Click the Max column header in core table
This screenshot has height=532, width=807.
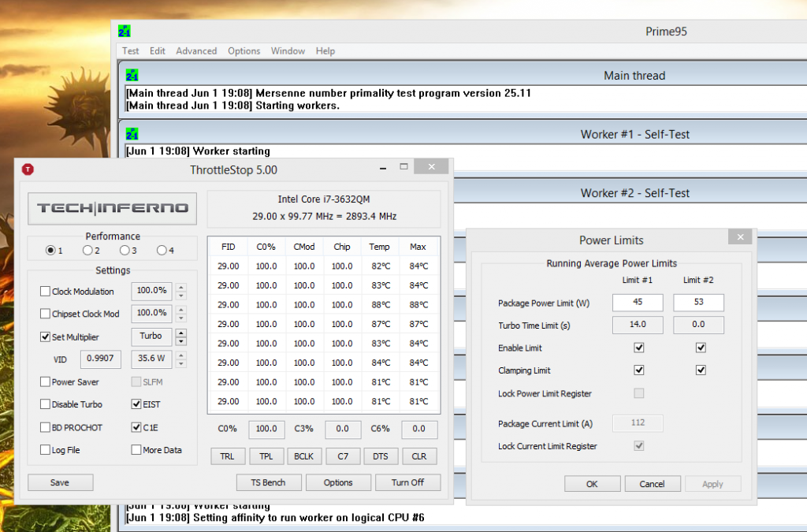(418, 247)
